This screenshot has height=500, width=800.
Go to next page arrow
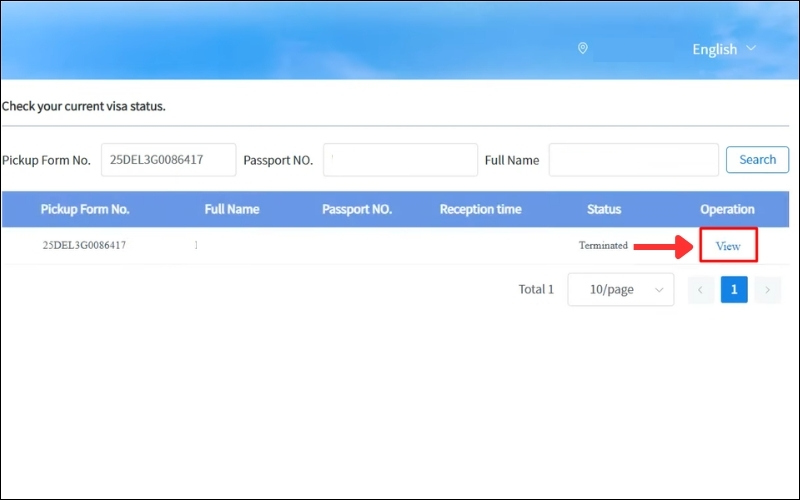(767, 290)
